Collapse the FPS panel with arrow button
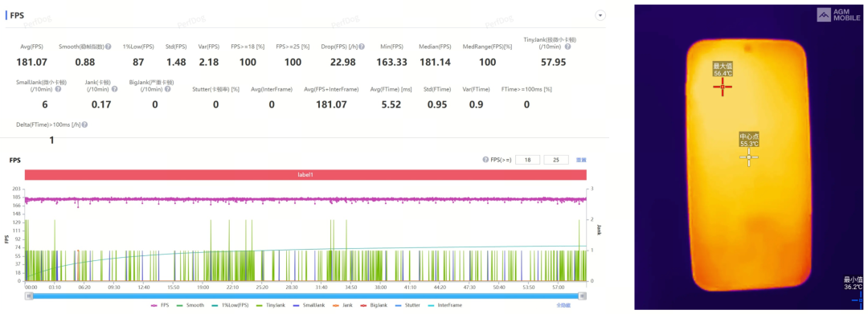Viewport: 868px width, 314px height. coord(600,15)
